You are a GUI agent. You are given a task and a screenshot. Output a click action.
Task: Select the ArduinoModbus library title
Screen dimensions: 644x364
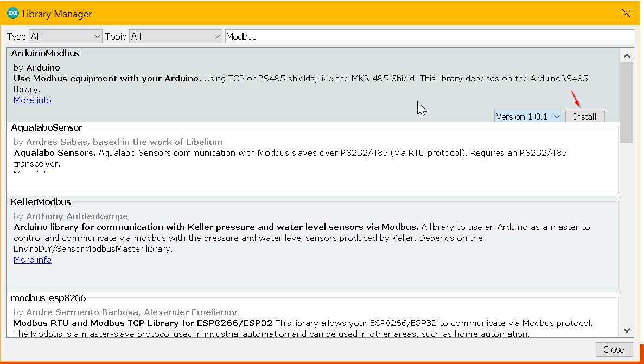pos(45,53)
